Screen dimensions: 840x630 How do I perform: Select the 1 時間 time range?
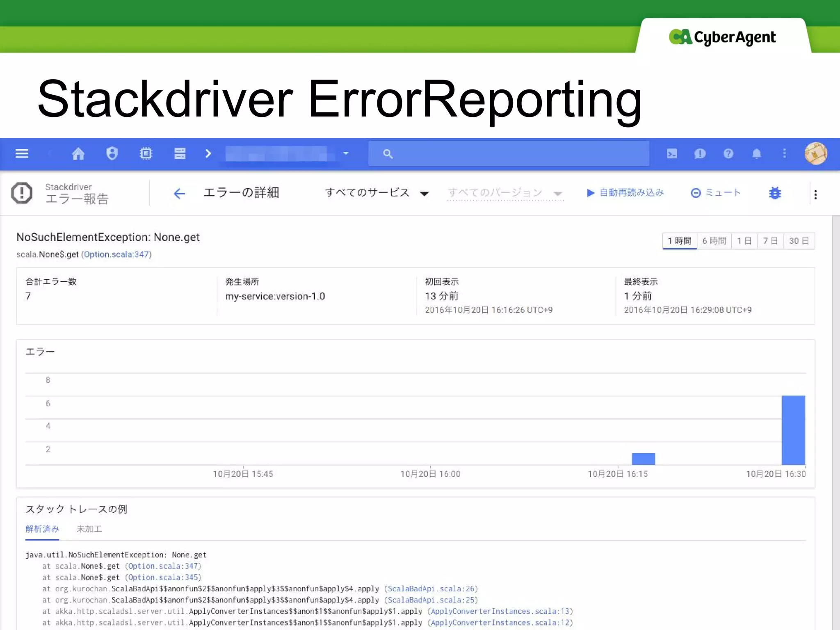click(680, 241)
